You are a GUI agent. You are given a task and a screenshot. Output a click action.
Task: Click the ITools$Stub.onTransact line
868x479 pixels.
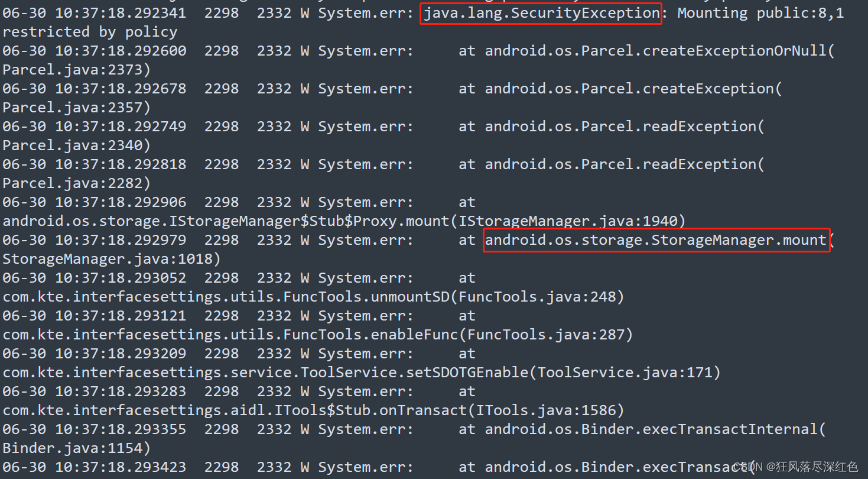pyautogui.click(x=313, y=410)
